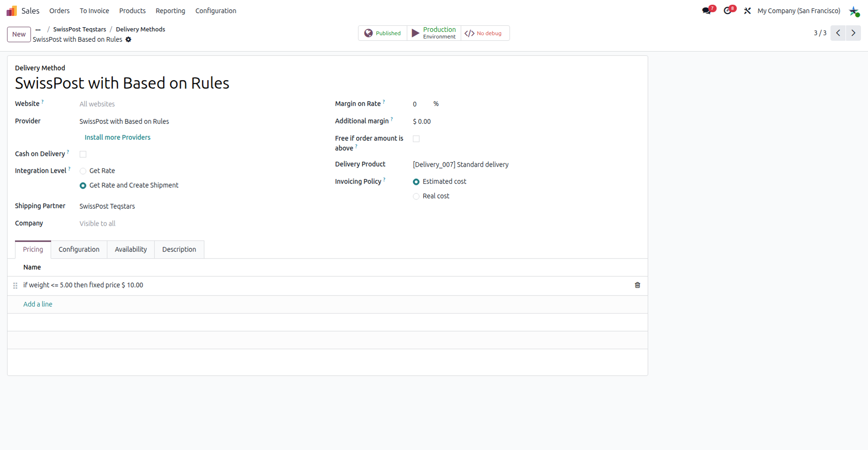The height and width of the screenshot is (450, 868).
Task: Edit the Margin on Rate field
Action: pyautogui.click(x=421, y=104)
